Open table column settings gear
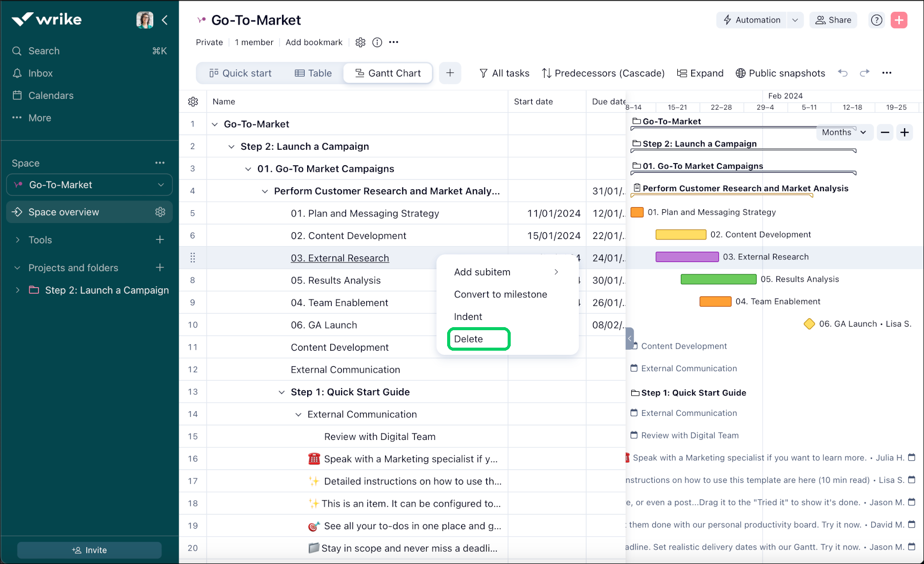The height and width of the screenshot is (564, 924). (193, 102)
